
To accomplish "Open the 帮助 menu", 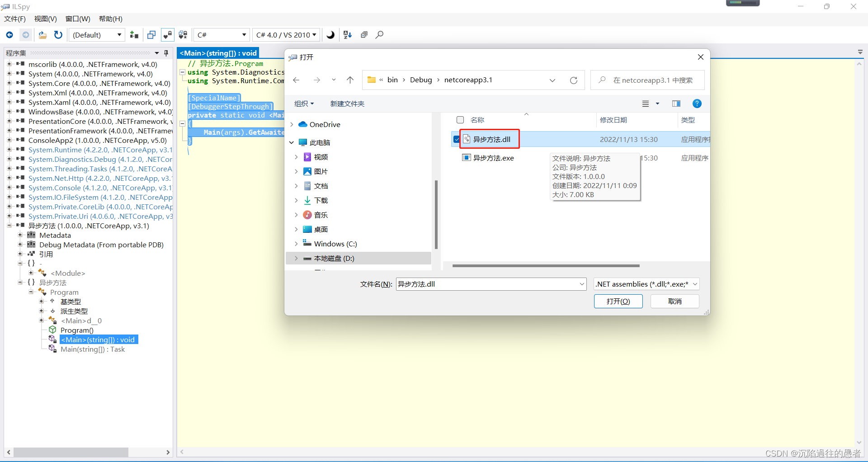I will pos(110,19).
